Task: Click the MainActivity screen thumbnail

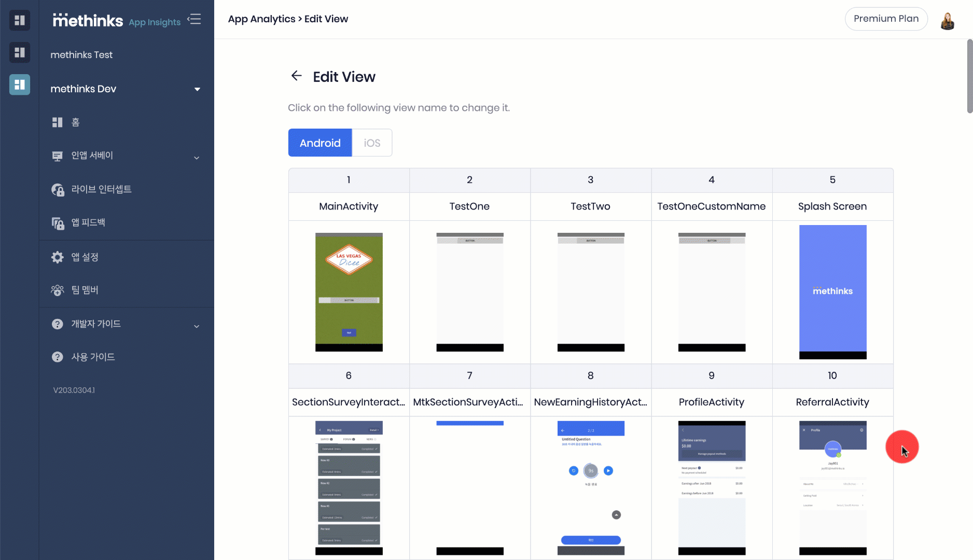Action: coord(349,292)
